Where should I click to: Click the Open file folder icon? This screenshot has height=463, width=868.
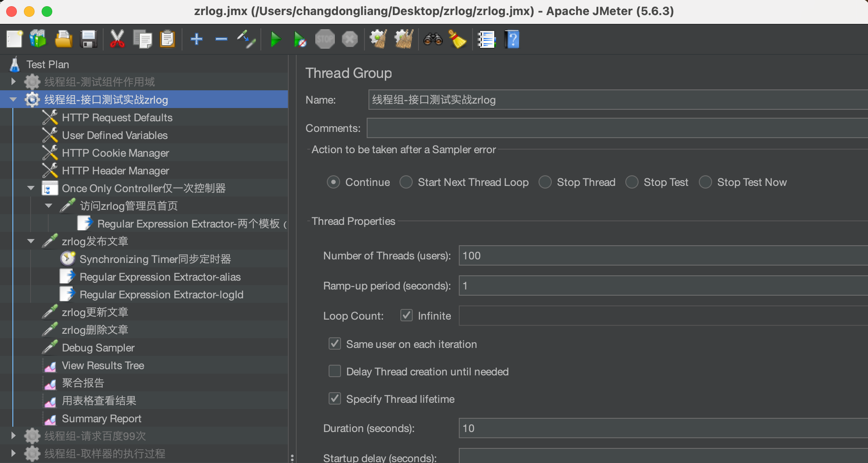[63, 39]
